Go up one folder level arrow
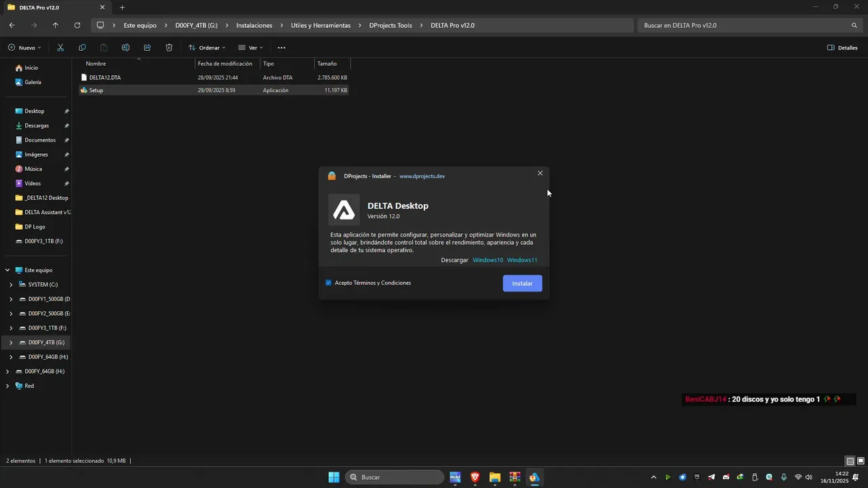This screenshot has width=868, height=488. (56, 25)
